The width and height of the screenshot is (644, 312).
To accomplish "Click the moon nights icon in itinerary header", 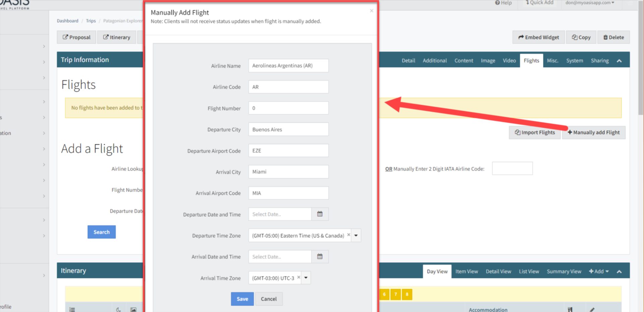I will tap(118, 310).
